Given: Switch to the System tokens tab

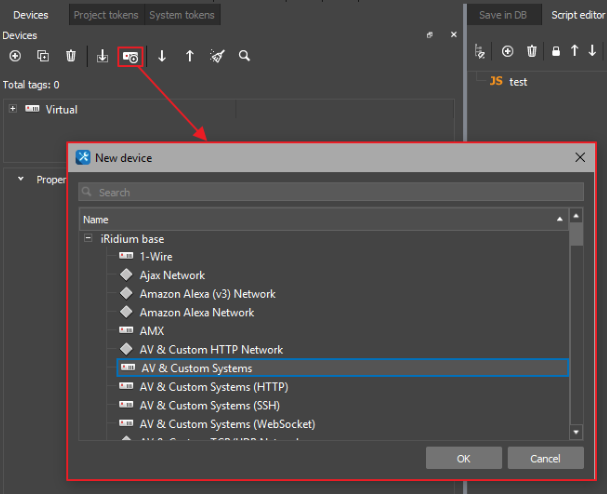Looking at the screenshot, I should [x=180, y=15].
